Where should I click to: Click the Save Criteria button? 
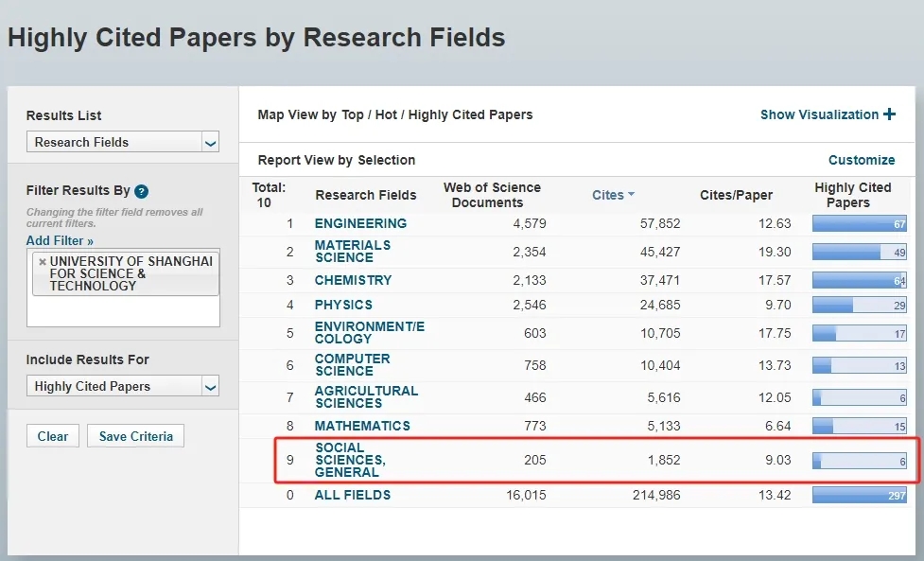(135, 436)
